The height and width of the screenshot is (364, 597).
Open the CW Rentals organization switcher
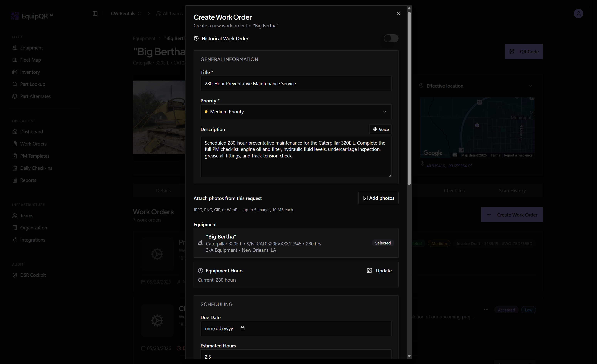coord(126,13)
